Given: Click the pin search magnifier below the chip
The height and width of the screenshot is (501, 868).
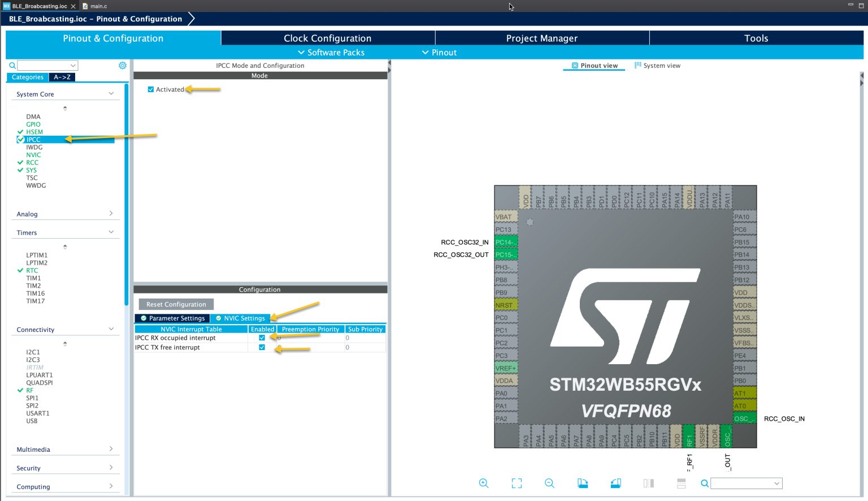Looking at the screenshot, I should tap(704, 483).
